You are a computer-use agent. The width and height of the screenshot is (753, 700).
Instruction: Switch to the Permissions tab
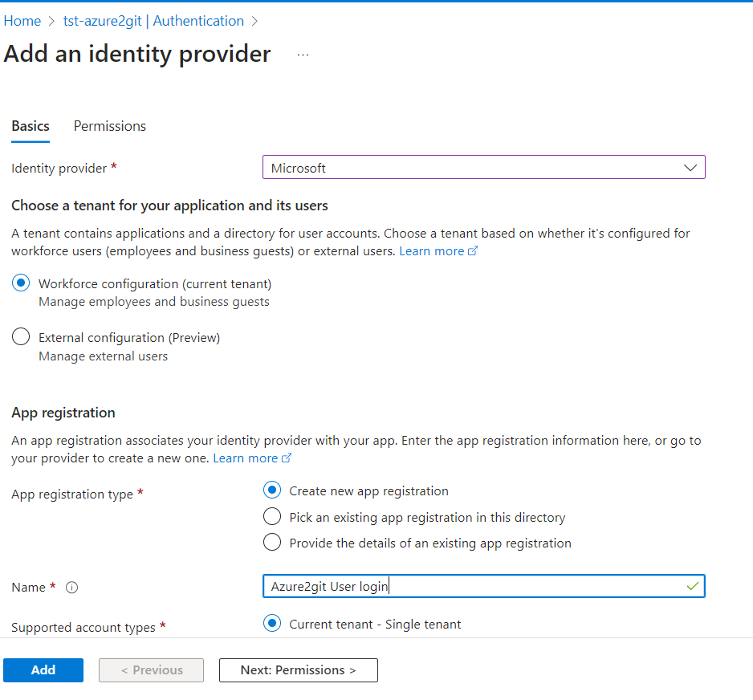[x=109, y=126]
